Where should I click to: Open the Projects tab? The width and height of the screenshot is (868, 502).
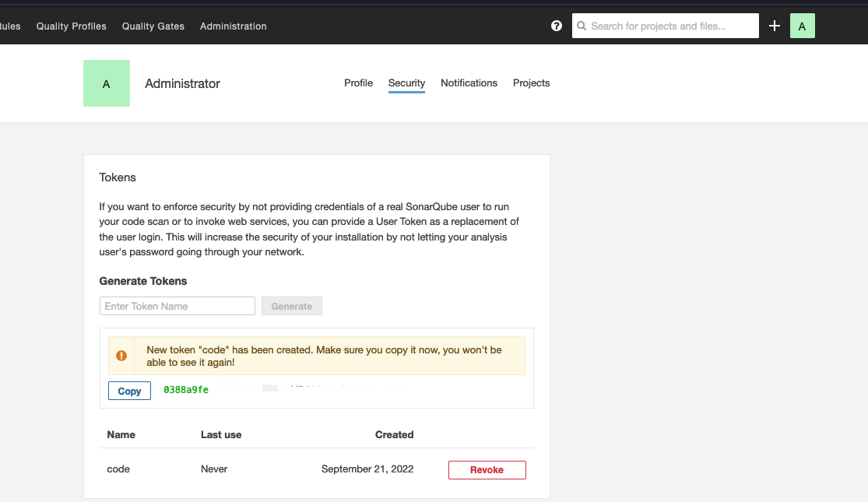coord(531,82)
